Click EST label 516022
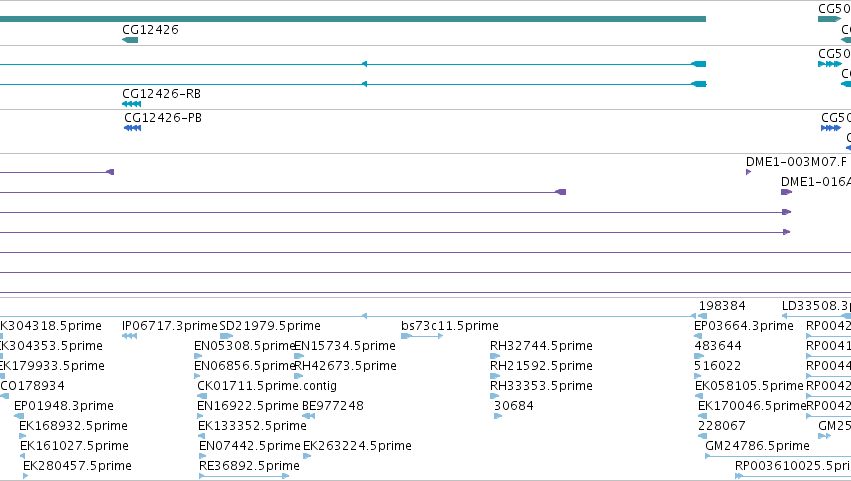This screenshot has width=851, height=481. pos(717,366)
